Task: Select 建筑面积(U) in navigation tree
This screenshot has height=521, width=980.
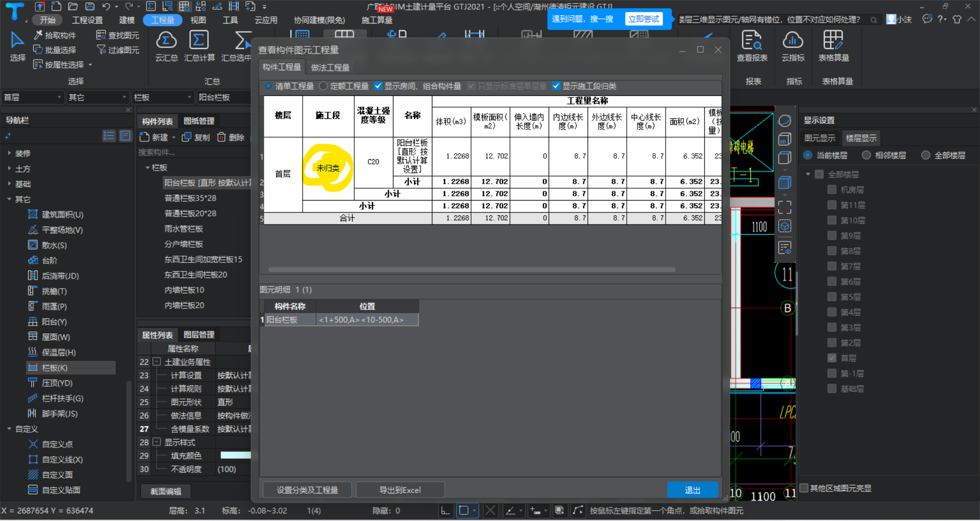Action: pos(55,214)
